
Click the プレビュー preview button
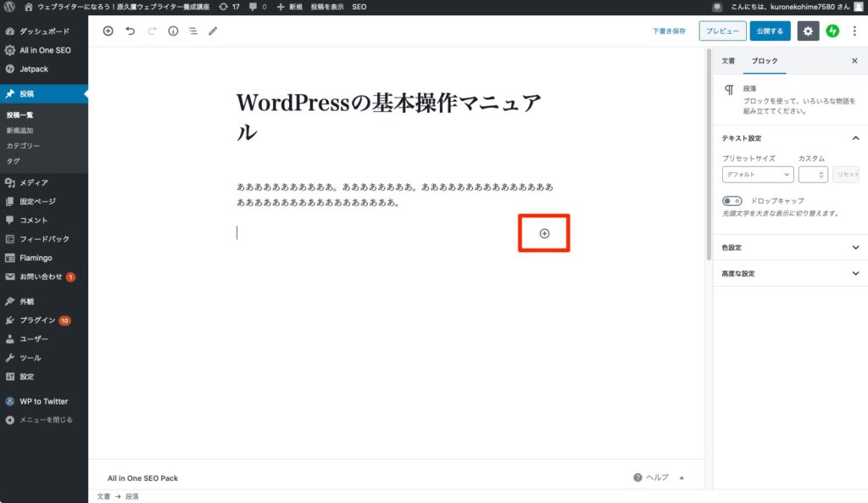coord(722,31)
